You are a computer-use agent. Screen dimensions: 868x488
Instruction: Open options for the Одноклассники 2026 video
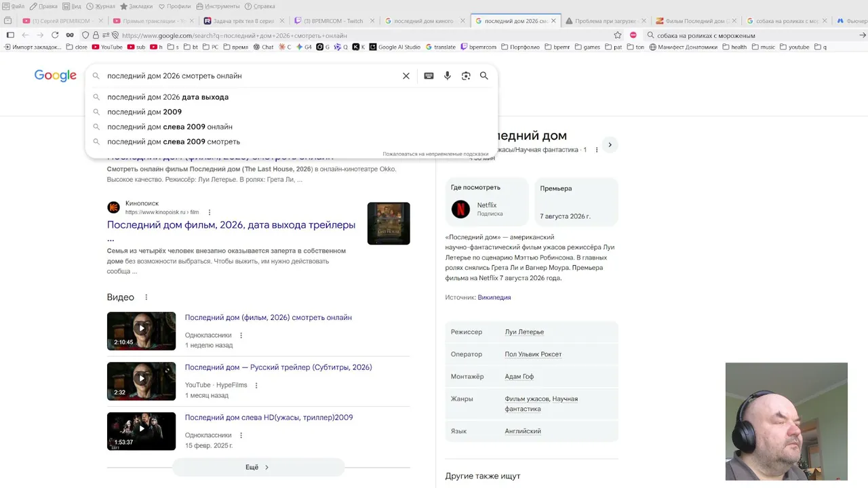tap(241, 335)
